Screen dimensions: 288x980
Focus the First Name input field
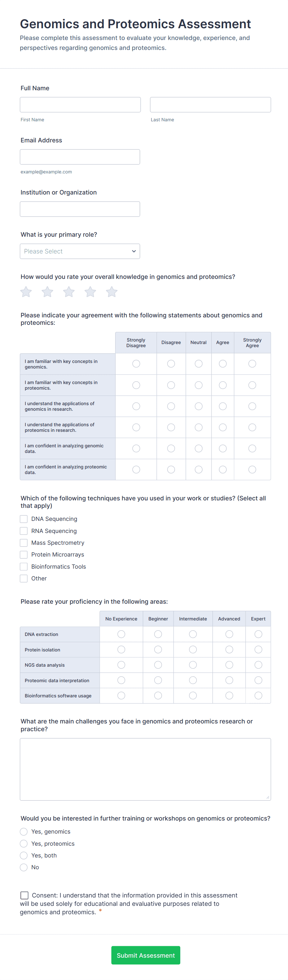pyautogui.click(x=80, y=105)
